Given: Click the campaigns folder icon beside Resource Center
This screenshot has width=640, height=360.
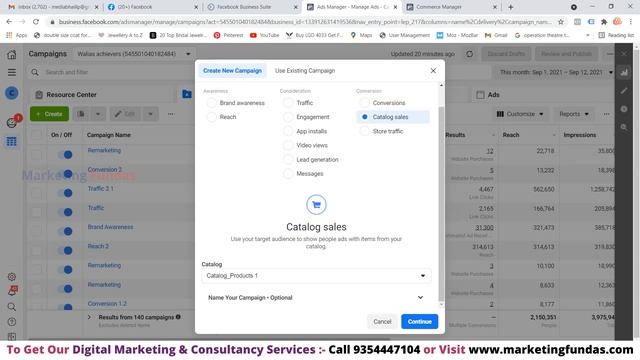Looking at the screenshot, I should coord(187,94).
